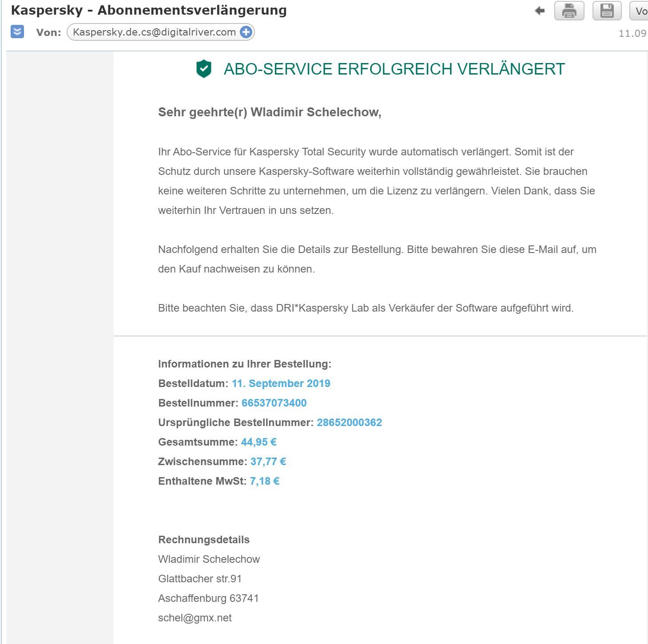
Task: Add sender to contacts with plus icon
Action: point(246,32)
